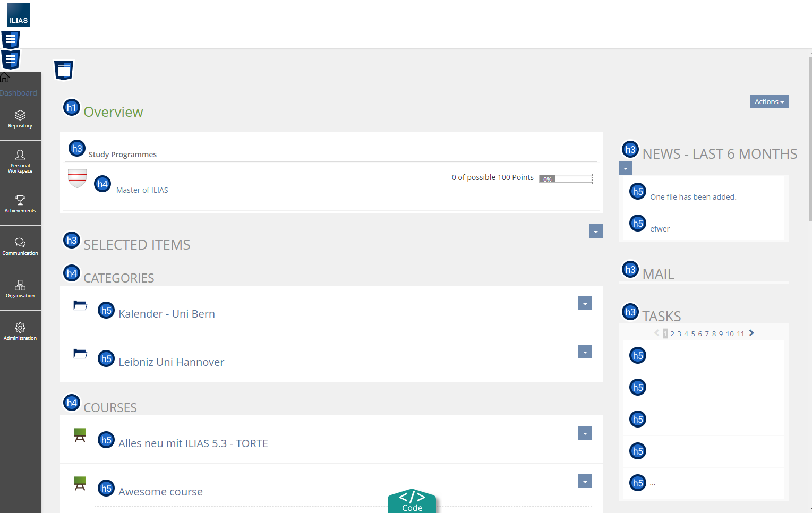The image size is (812, 513).
Task: Open the Actions dropdown
Action: tap(768, 101)
